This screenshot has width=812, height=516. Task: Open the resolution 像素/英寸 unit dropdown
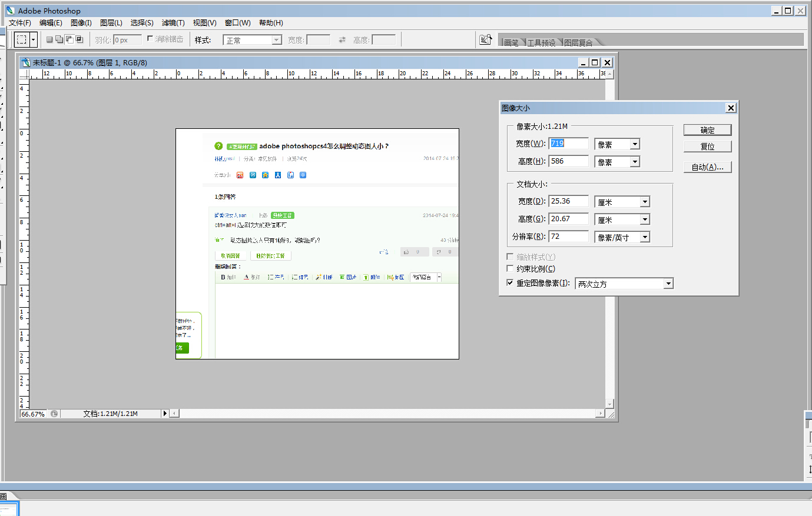click(x=622, y=237)
